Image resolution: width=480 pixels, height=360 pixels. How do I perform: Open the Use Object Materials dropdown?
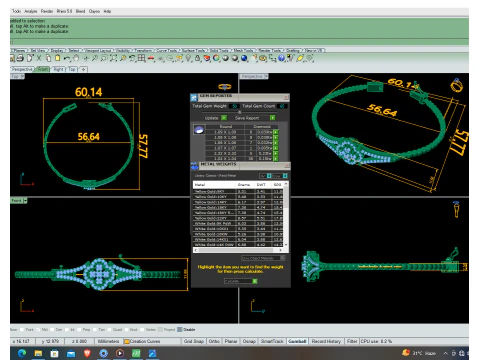(263, 258)
